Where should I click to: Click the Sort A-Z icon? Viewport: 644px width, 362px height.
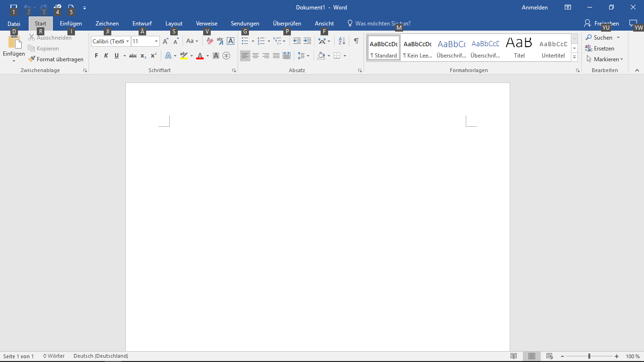coord(342,41)
